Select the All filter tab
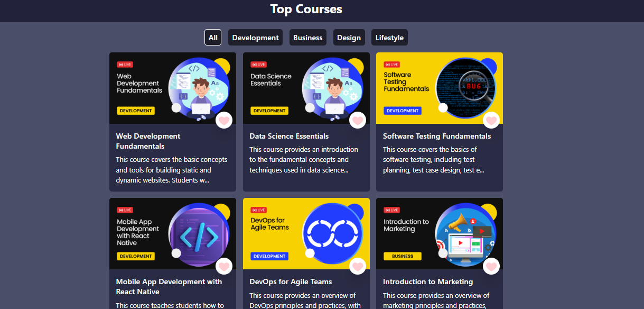 (213, 38)
